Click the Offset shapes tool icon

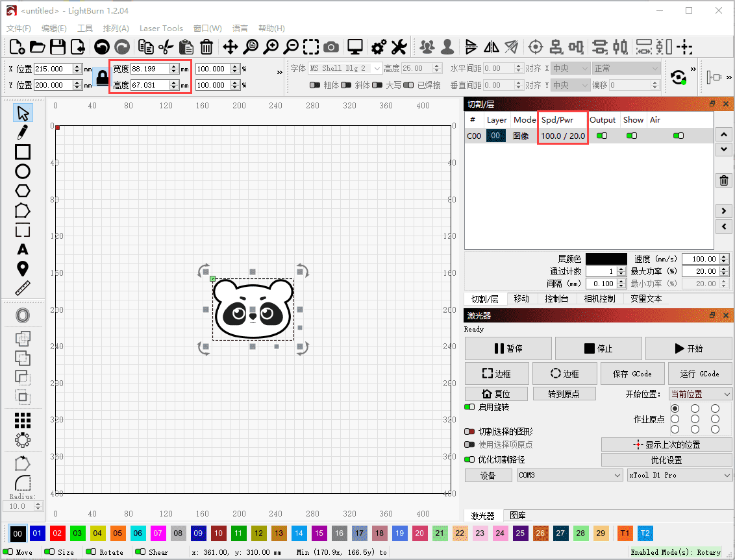23,316
